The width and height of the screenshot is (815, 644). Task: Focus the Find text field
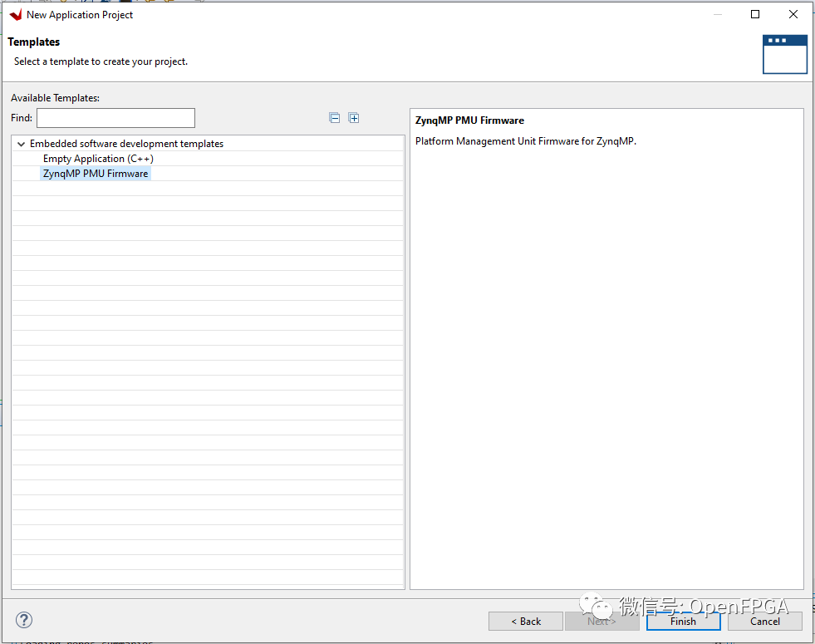[115, 118]
